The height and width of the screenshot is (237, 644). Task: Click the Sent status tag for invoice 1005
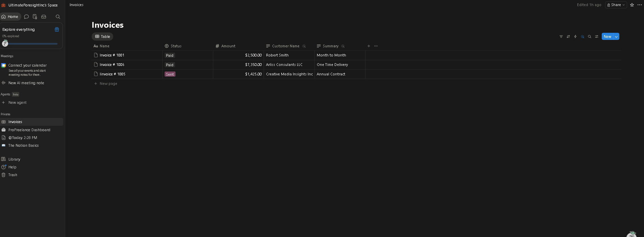click(170, 74)
